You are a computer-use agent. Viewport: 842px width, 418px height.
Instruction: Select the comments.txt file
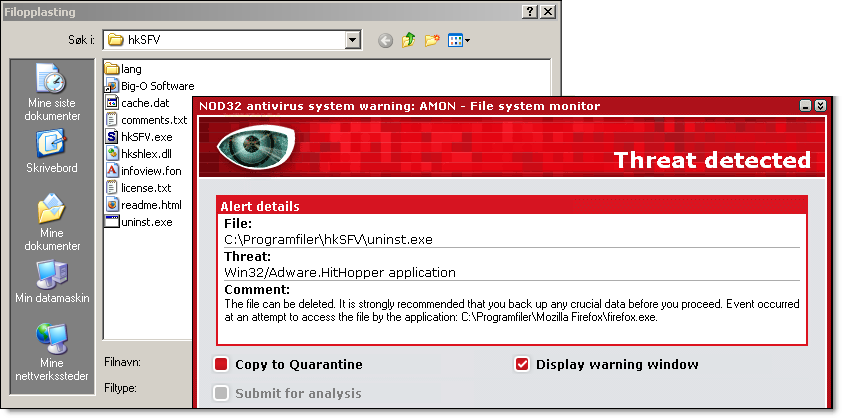click(x=146, y=120)
